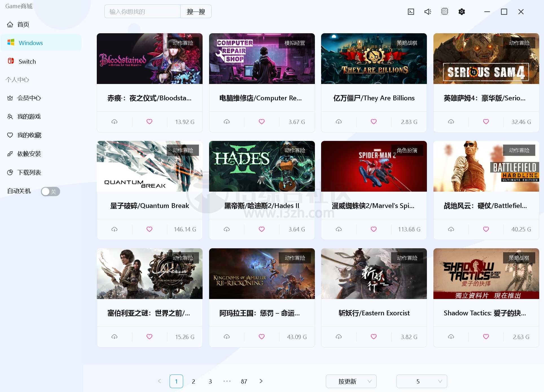Open the 按更新 sort dropdown

coord(351,381)
